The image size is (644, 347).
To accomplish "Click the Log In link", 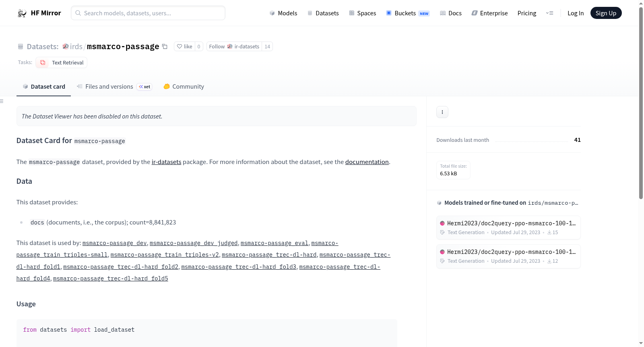I will pyautogui.click(x=576, y=13).
